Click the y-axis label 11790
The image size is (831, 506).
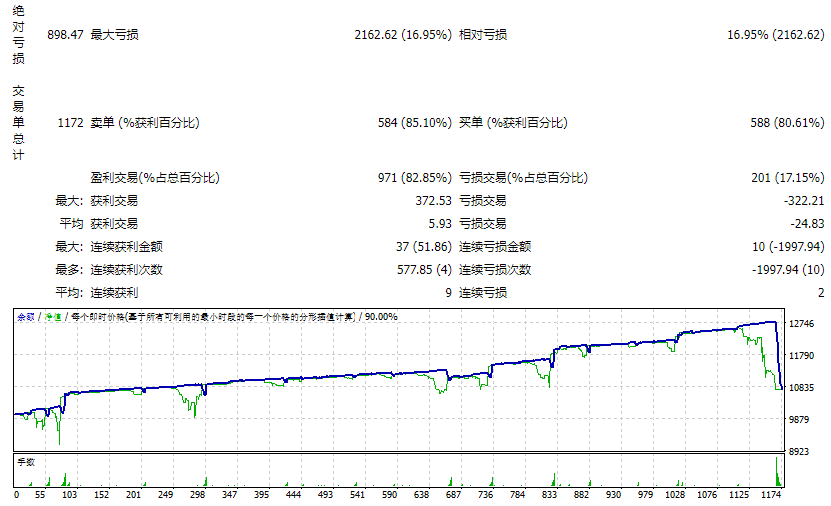pyautogui.click(x=801, y=356)
